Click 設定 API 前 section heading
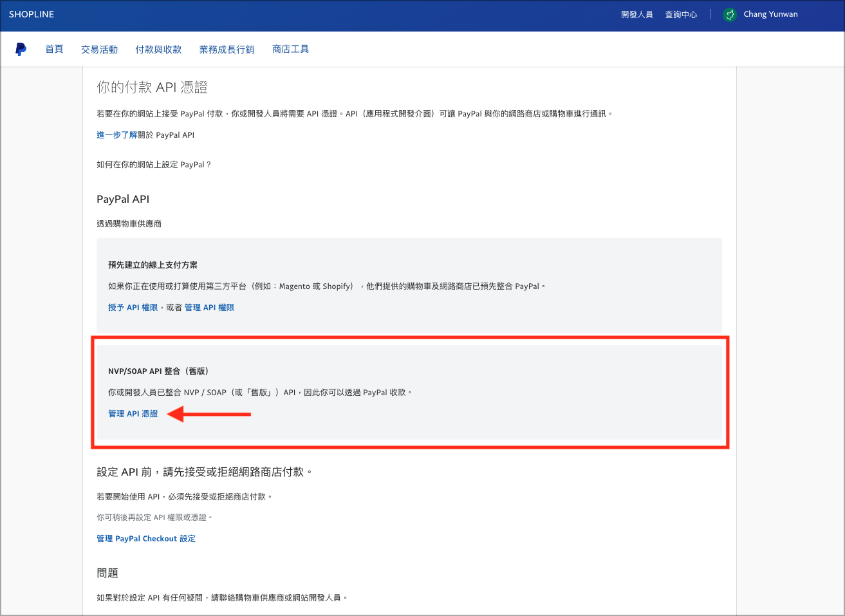 coord(205,472)
